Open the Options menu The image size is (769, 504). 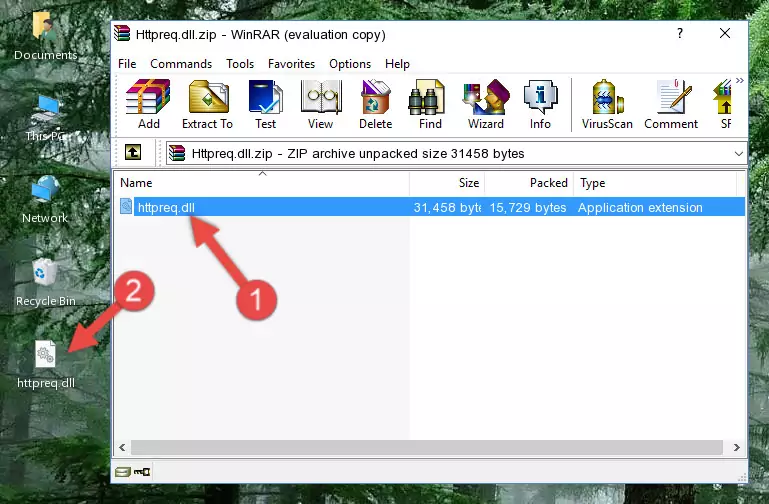coord(350,64)
